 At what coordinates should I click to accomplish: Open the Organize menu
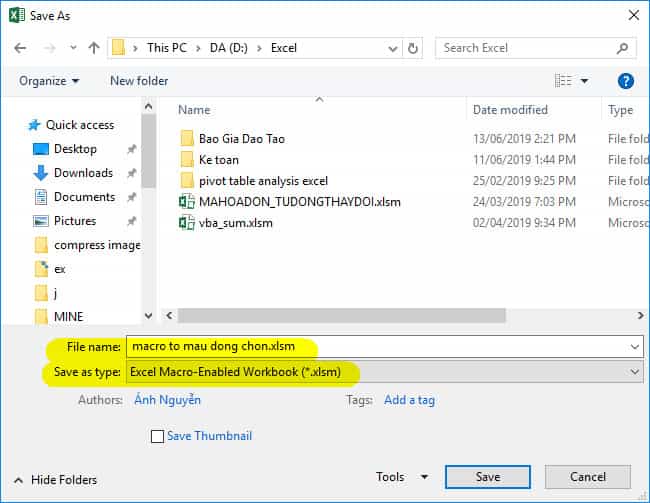(x=49, y=80)
